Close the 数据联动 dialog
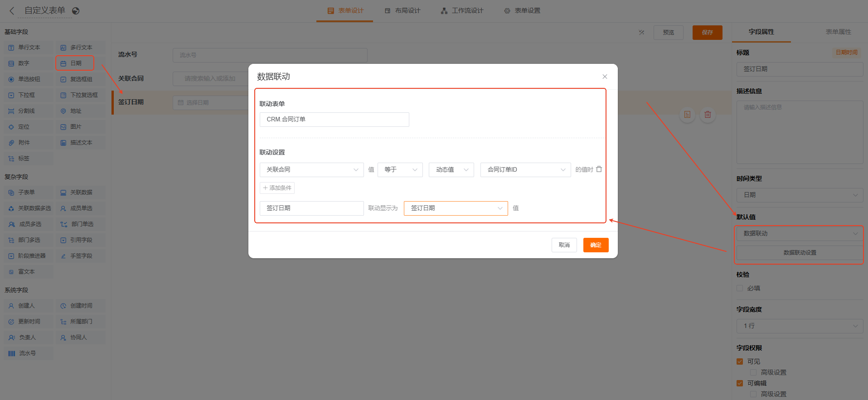 605,77
